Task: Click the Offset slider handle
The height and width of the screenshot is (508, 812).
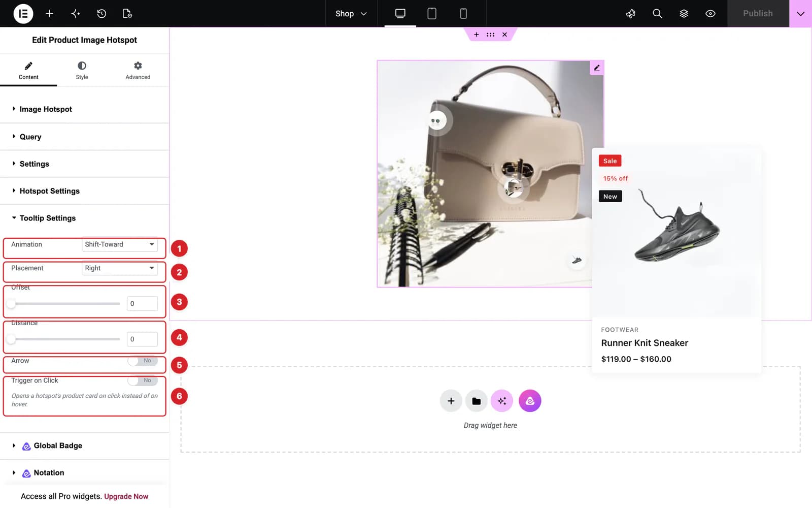Action: click(11, 304)
